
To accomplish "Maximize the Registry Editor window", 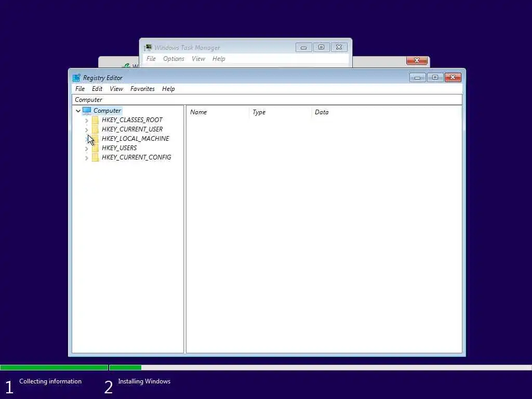I will click(435, 78).
